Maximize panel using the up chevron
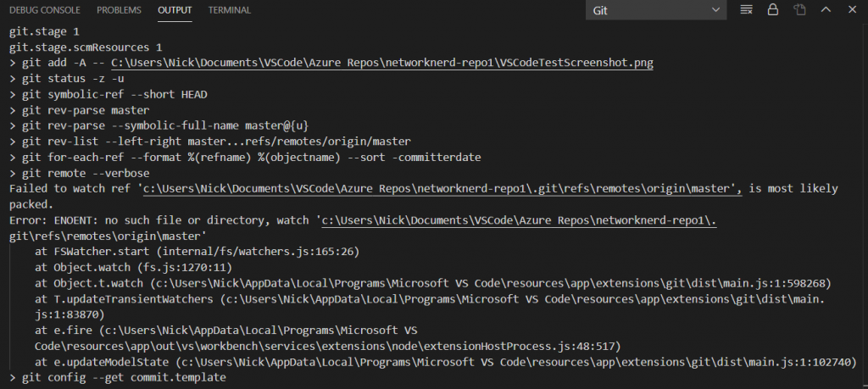This screenshot has height=389, width=868. [826, 9]
